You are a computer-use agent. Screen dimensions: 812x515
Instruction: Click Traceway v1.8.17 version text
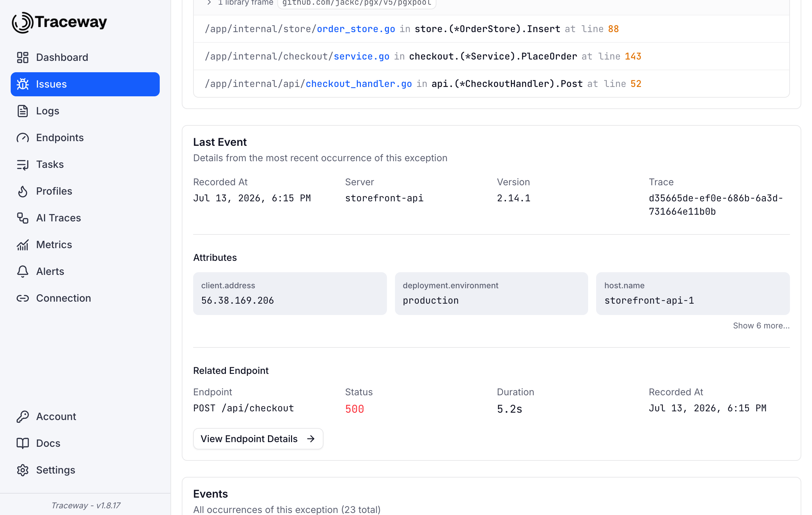[86, 505]
